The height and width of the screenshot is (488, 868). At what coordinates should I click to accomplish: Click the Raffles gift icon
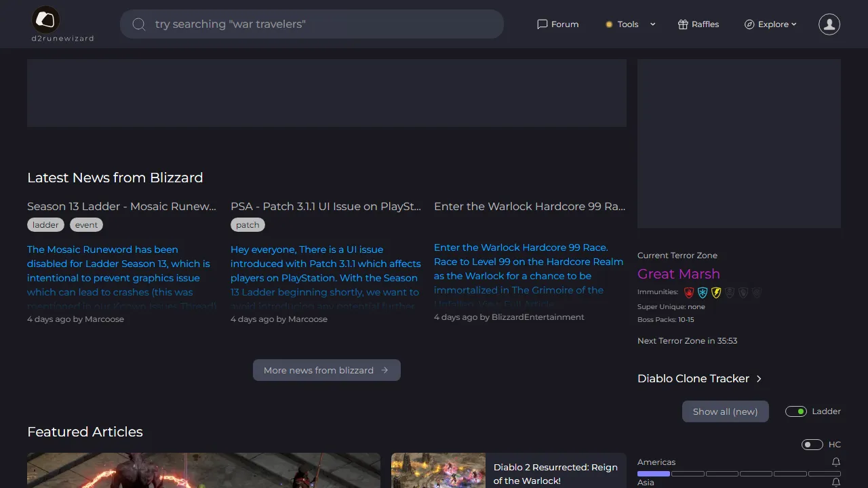coord(681,24)
